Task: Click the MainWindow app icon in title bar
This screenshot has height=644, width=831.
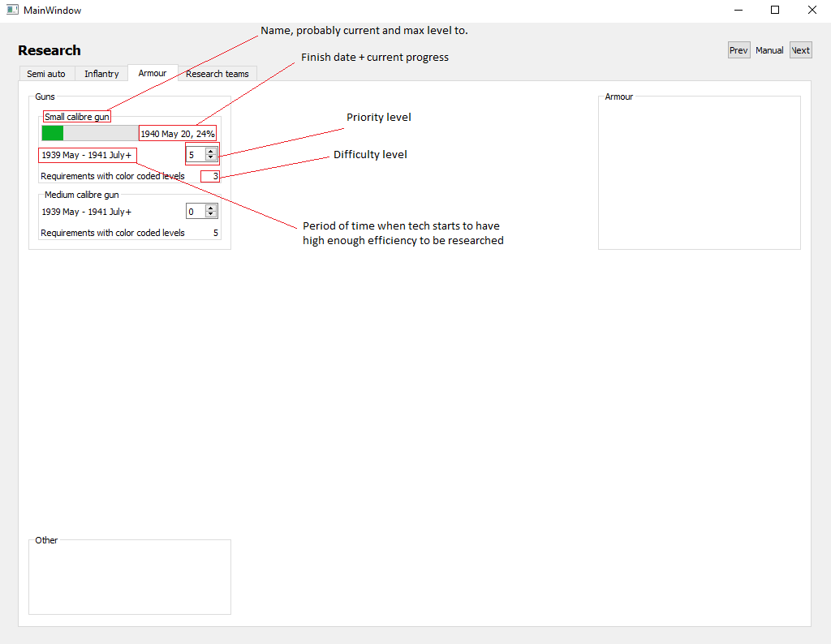Action: coord(12,11)
